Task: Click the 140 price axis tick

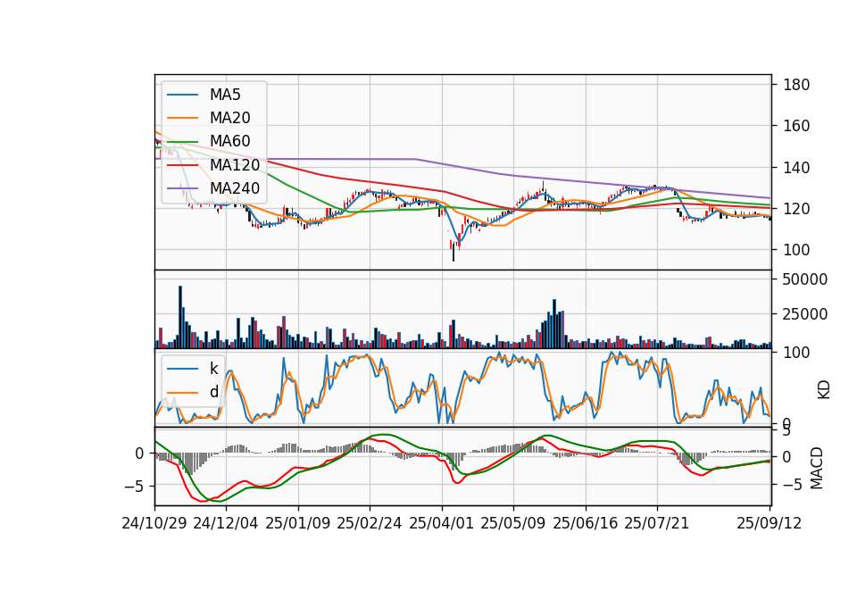Action: click(796, 167)
